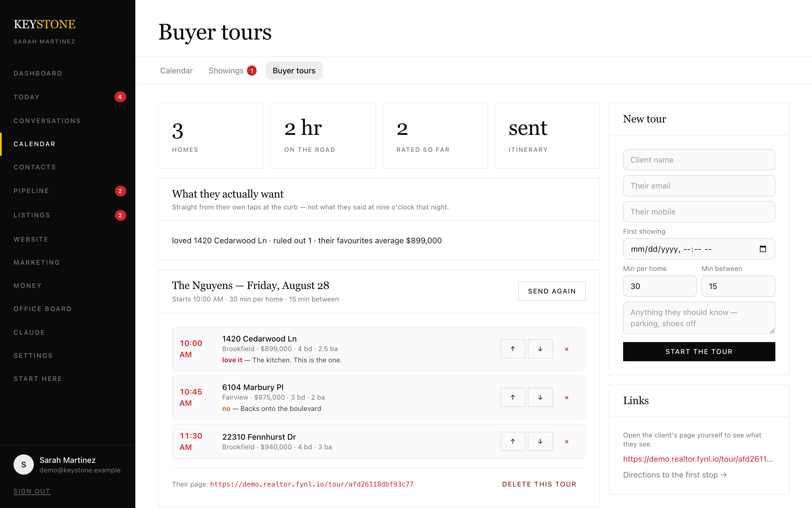Move 6104 Marbury Pl up in tour

tap(513, 397)
